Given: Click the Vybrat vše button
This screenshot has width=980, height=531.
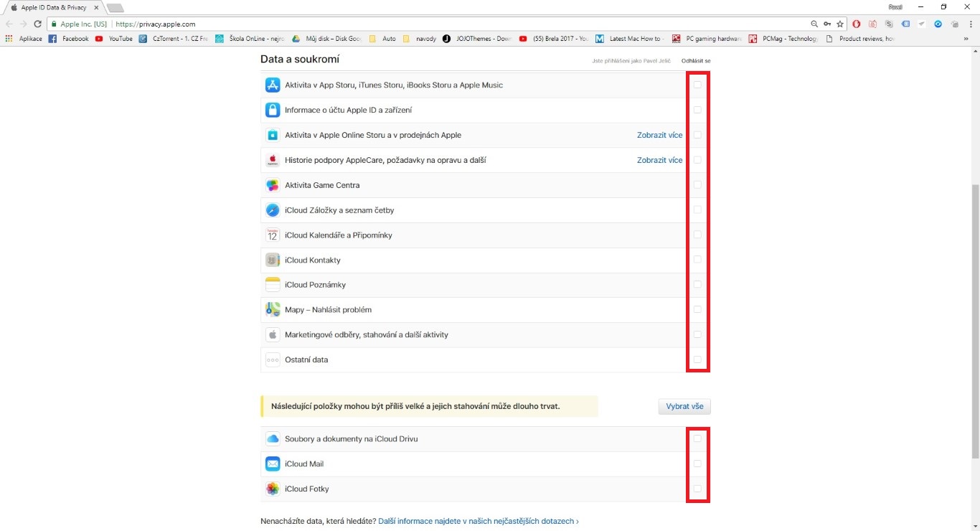Looking at the screenshot, I should 684,406.
